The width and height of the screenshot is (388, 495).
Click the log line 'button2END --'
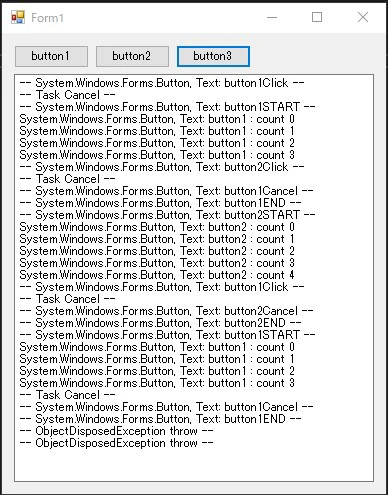pyautogui.click(x=160, y=323)
